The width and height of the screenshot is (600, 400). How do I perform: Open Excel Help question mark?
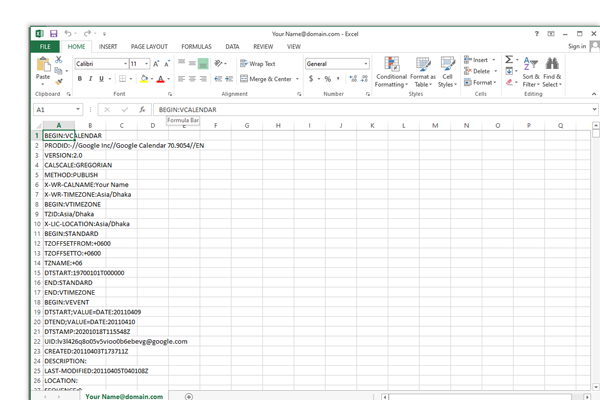536,34
